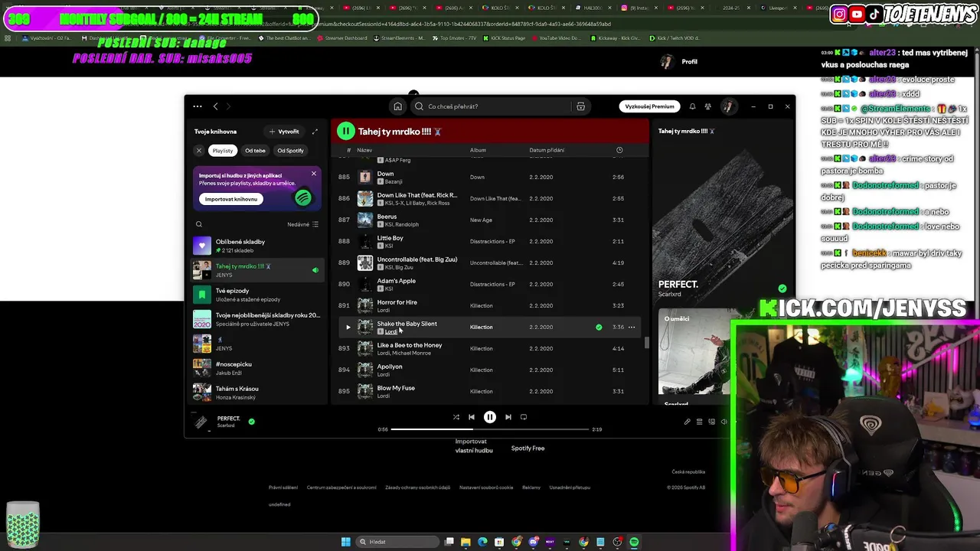Select the Down by Bazanji track
Viewport: 980px width, 551px height.
coord(490,177)
